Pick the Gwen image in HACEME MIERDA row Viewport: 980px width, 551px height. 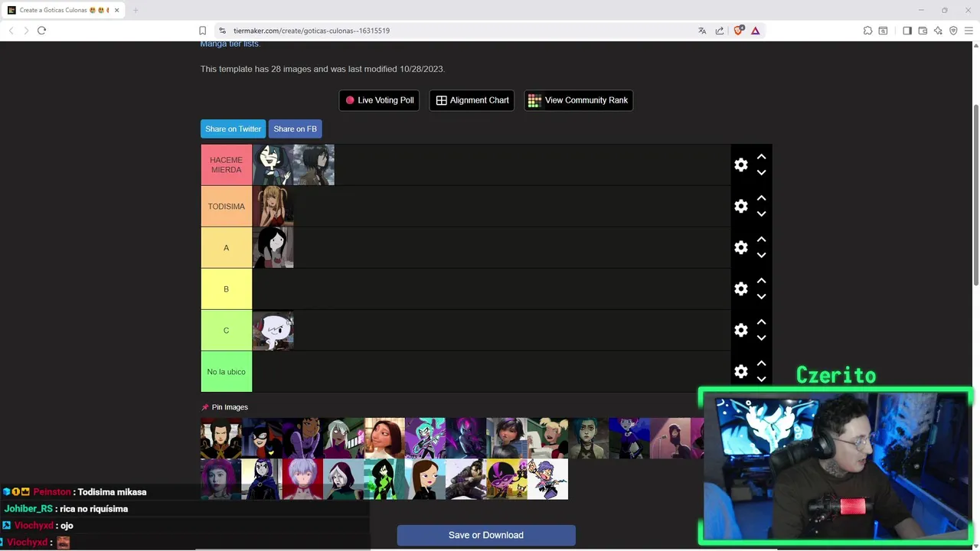(x=273, y=165)
